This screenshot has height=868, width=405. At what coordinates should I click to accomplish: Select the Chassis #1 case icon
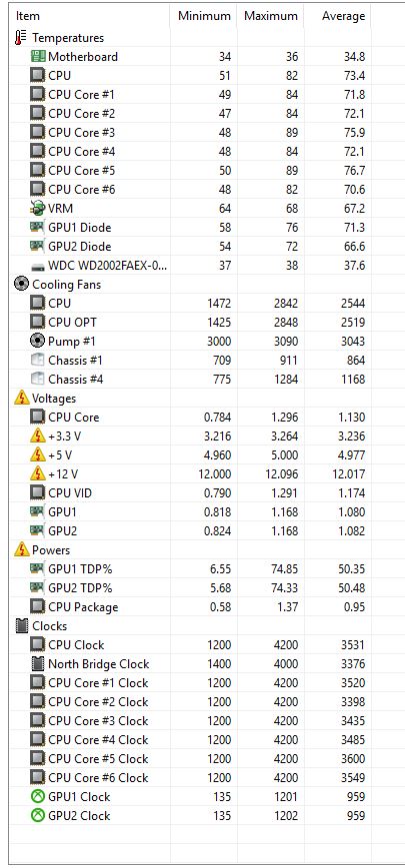[x=38, y=361]
